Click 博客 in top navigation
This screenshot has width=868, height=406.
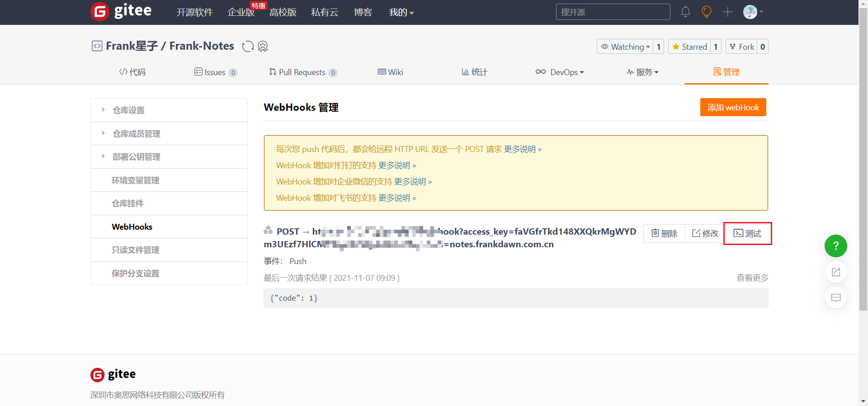click(363, 12)
